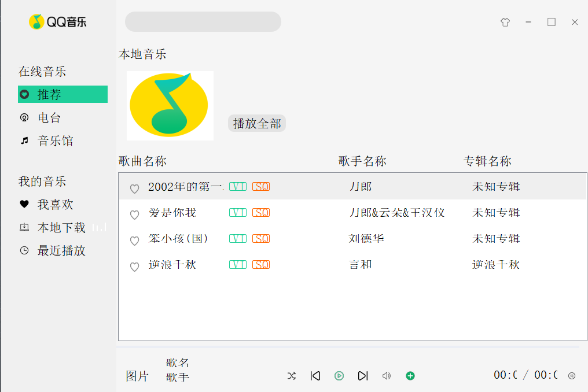
Task: Select song title 2002年的第一
Action: pos(186,187)
